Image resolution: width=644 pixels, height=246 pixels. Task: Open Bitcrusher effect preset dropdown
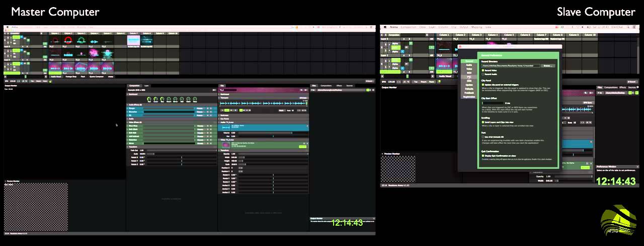(x=200, y=112)
